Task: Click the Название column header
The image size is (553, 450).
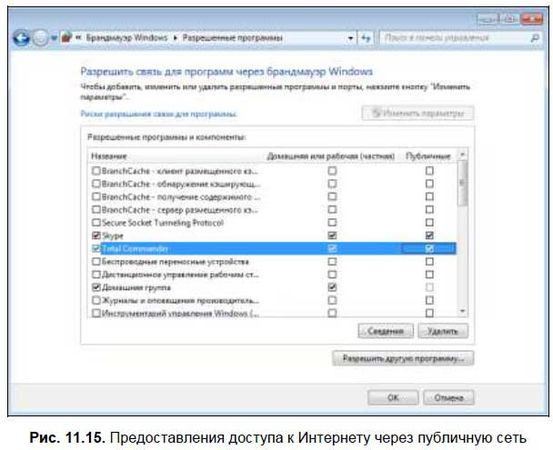Action: (x=109, y=156)
